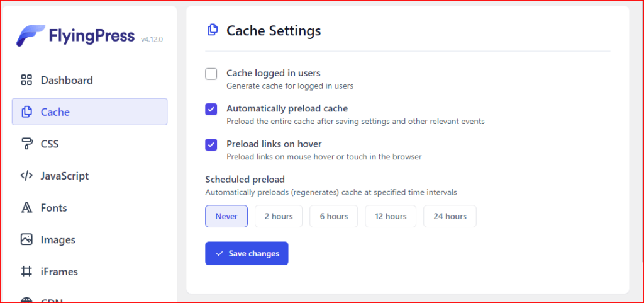
Task: Select Never for scheduled preload
Action: pos(226,216)
